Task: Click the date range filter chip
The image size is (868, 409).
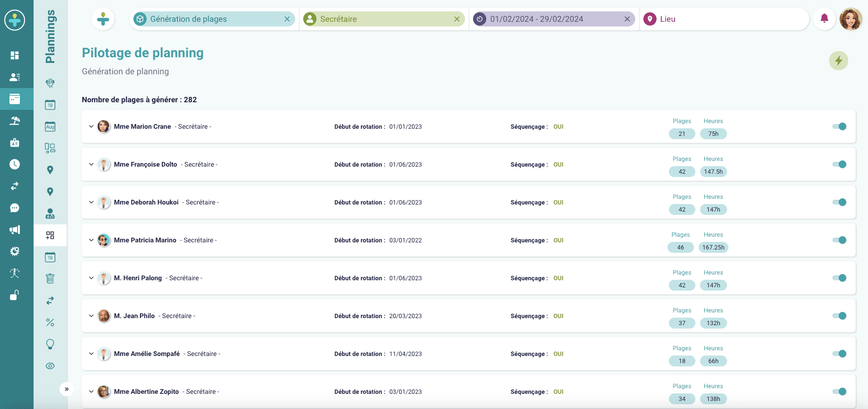Action: tap(554, 19)
